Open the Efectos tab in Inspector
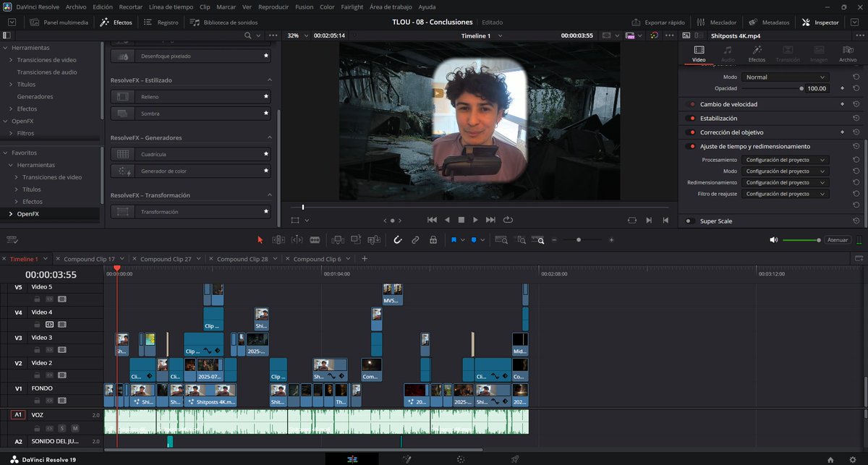The width and height of the screenshot is (868, 465). 757,54
